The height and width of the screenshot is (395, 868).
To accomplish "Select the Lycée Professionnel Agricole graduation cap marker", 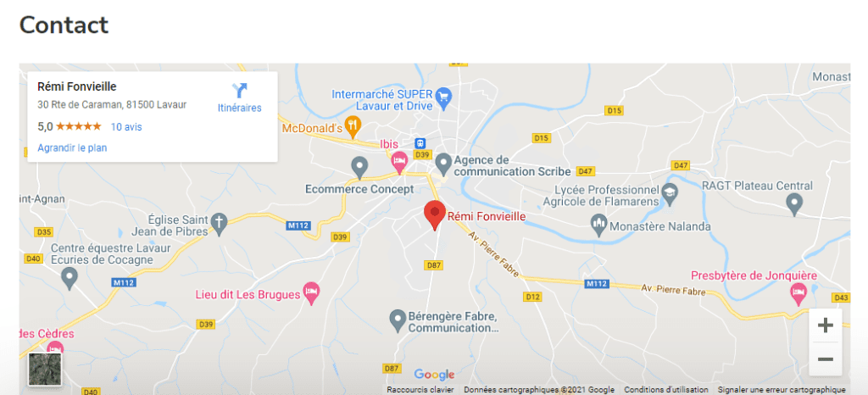I will 670,194.
